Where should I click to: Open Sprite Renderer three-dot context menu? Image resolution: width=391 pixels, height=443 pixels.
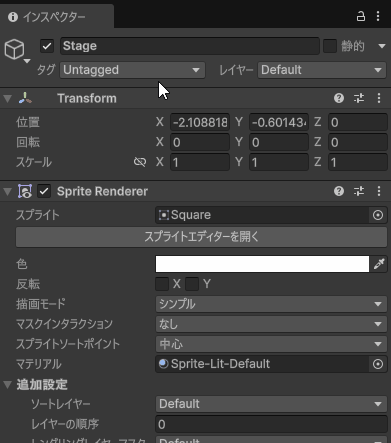379,191
